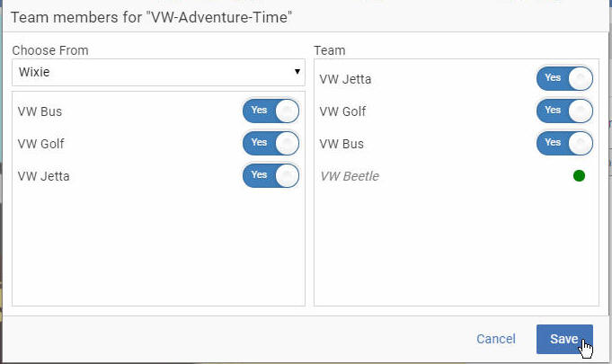Save the team members

pos(564,339)
